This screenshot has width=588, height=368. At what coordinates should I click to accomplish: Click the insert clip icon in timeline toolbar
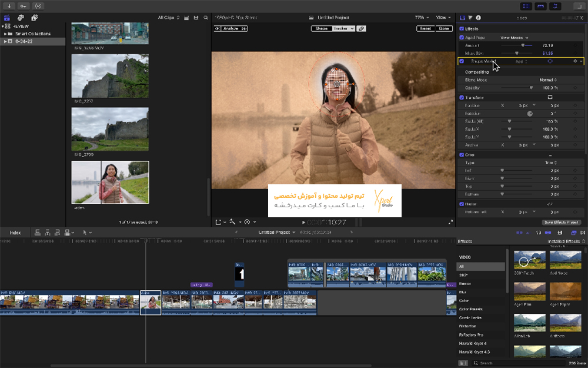(48, 233)
